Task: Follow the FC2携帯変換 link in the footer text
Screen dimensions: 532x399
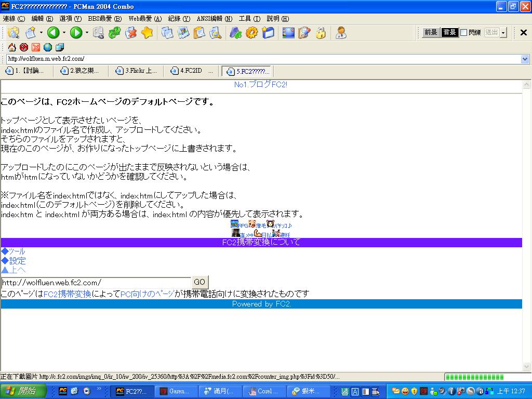Action: pyautogui.click(x=67, y=294)
